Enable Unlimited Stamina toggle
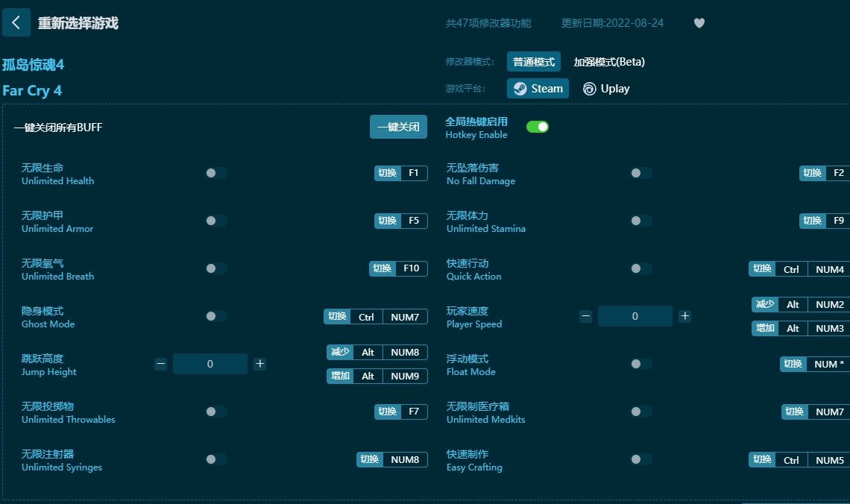Image resolution: width=850 pixels, height=504 pixels. [x=640, y=221]
